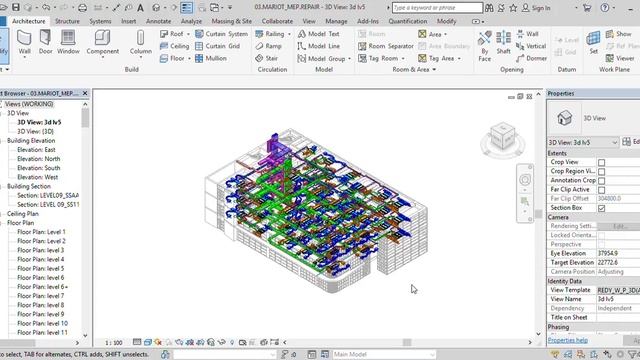This screenshot has height=360, width=640.
Task: Click the Room Separator tool
Action: point(386,46)
